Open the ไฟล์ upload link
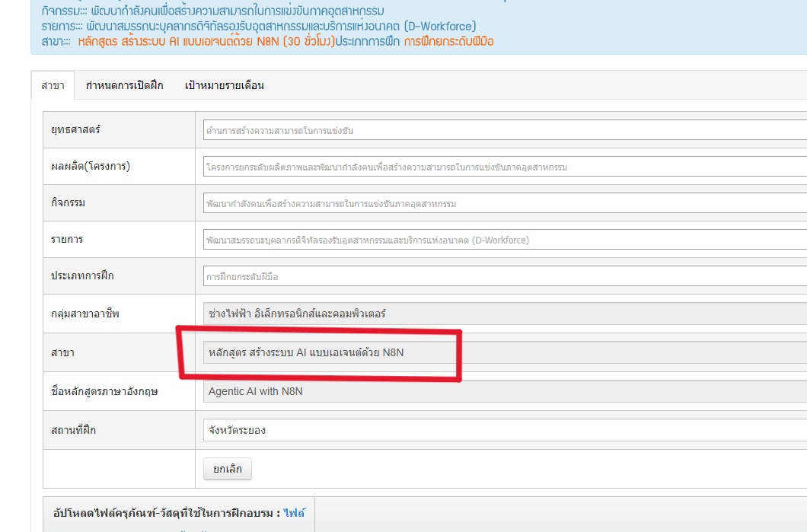807x532 pixels. click(294, 513)
